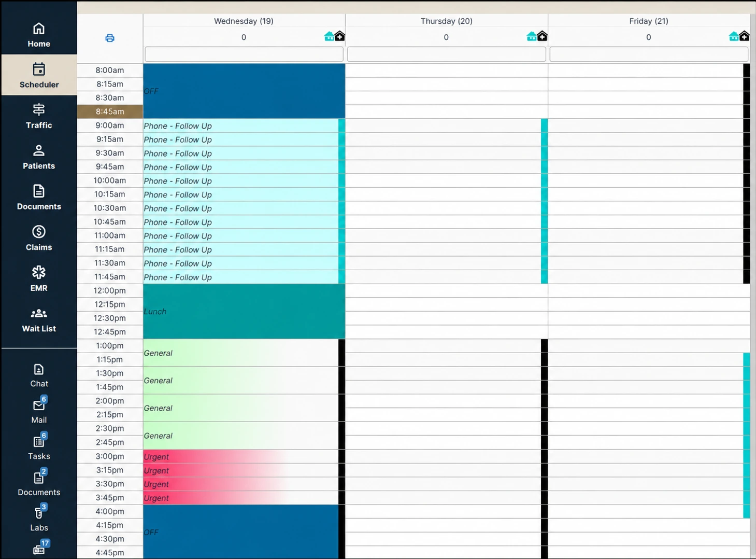
Task: Select the Scheduler sidebar item
Action: (x=39, y=75)
